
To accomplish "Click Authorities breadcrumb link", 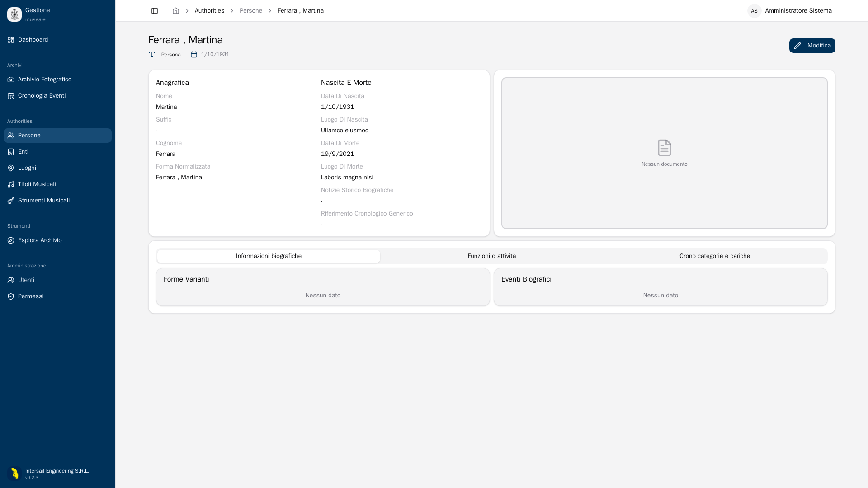I will click(x=209, y=11).
